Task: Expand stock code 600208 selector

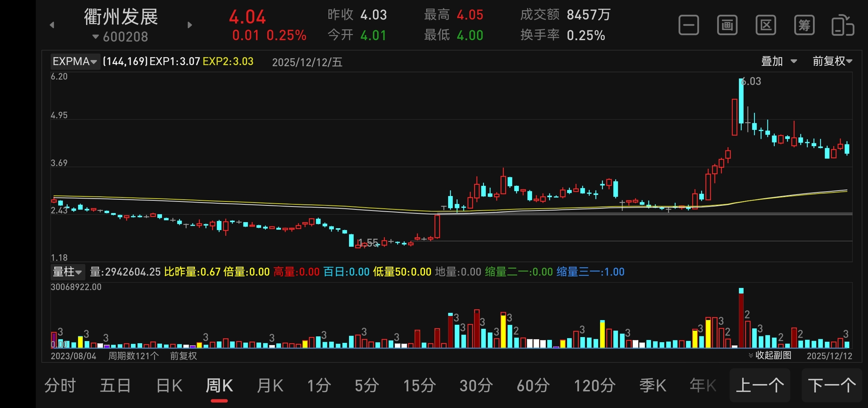Action: pyautogui.click(x=120, y=37)
